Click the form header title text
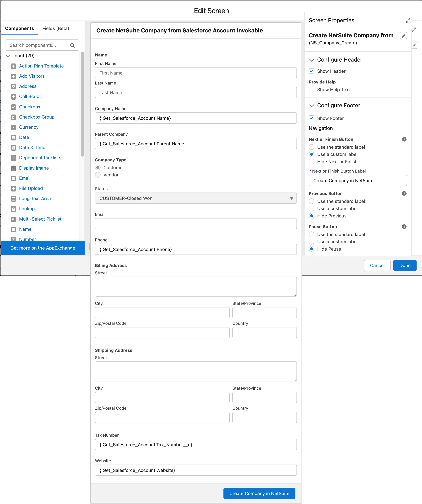 (179, 31)
